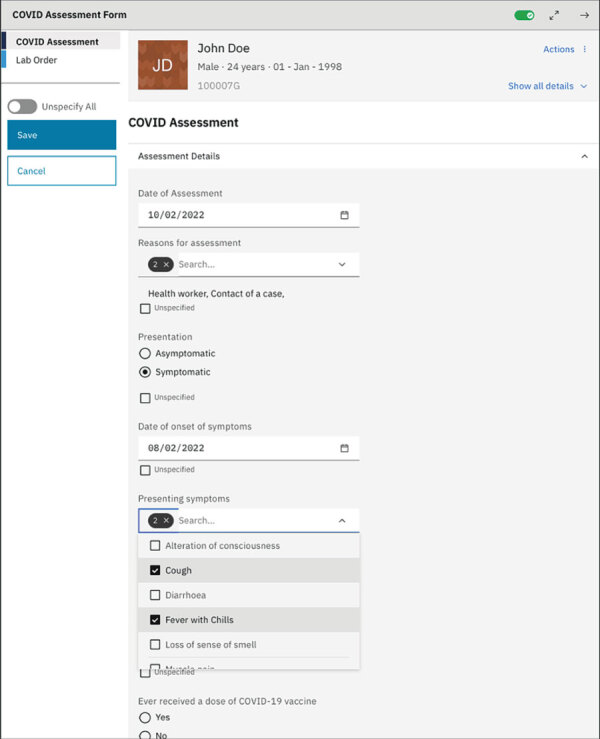Click the Save button
This screenshot has width=600, height=739.
tap(62, 135)
